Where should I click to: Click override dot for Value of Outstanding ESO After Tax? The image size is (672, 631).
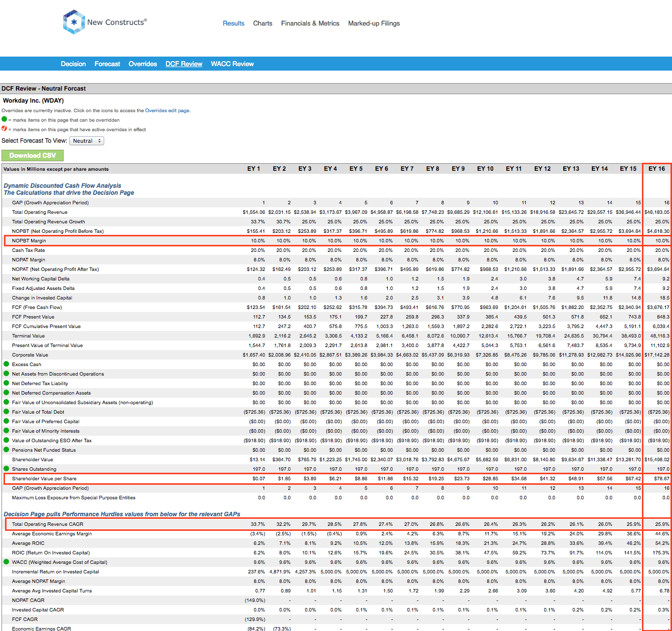tap(6, 440)
